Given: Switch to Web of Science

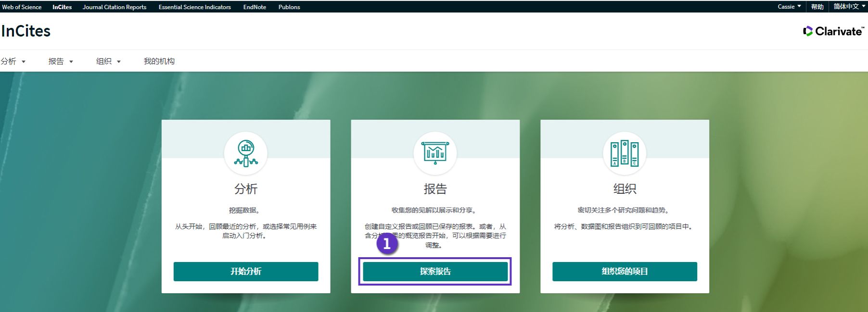Looking at the screenshot, I should click(22, 7).
